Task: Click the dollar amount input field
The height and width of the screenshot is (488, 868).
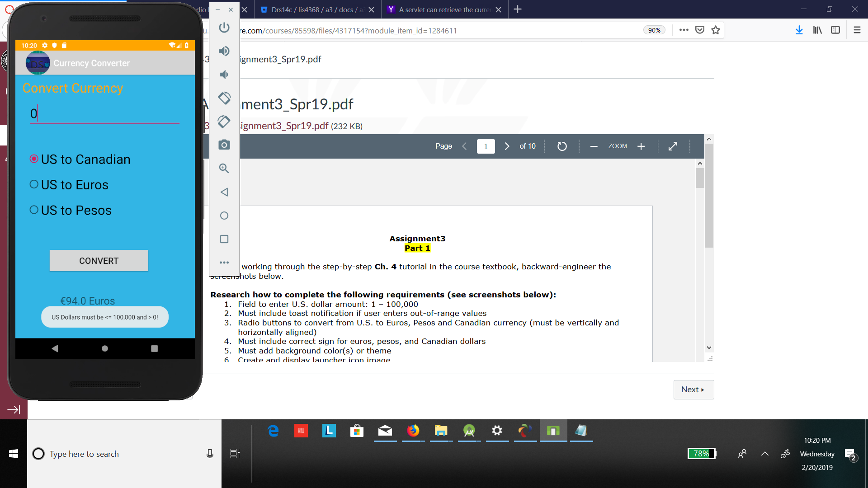Action: point(104,113)
